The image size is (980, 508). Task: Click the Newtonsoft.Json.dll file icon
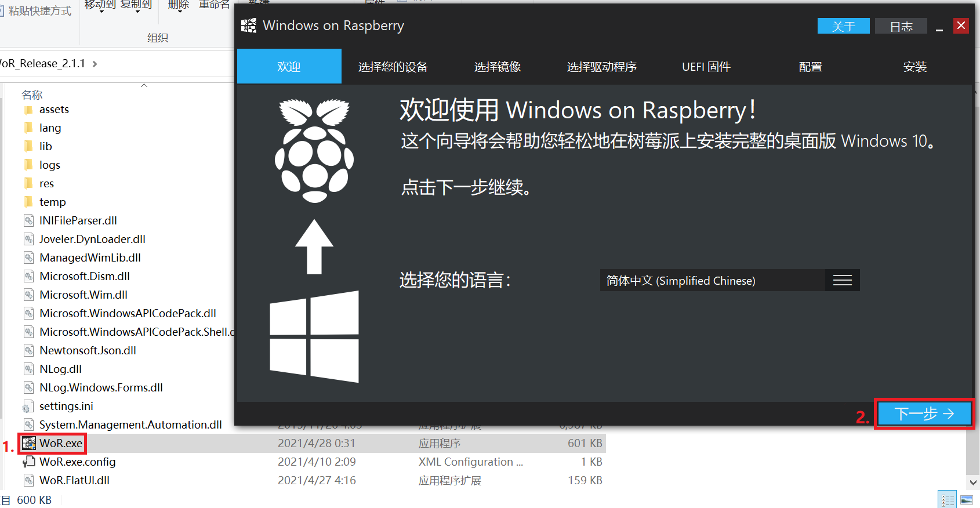(x=28, y=351)
